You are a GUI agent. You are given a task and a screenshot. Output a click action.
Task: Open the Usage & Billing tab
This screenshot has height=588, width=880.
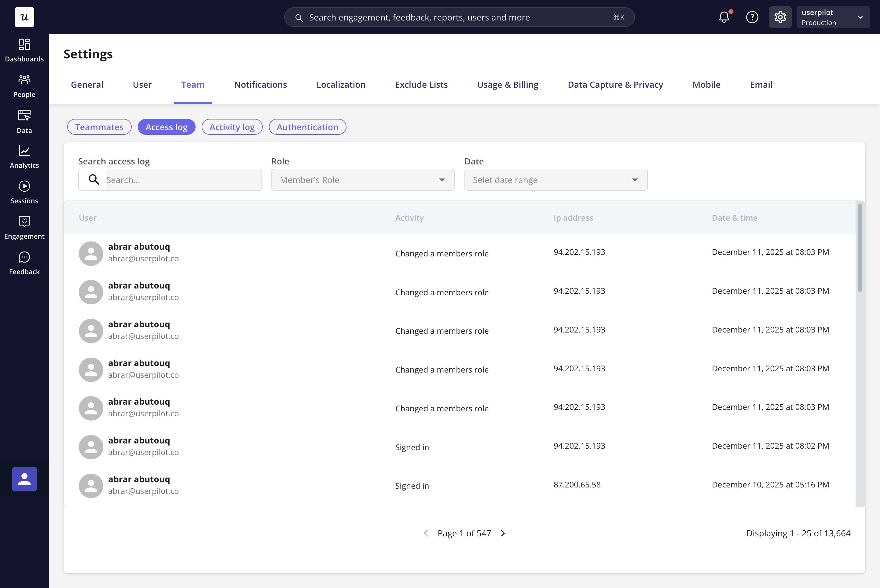point(508,84)
